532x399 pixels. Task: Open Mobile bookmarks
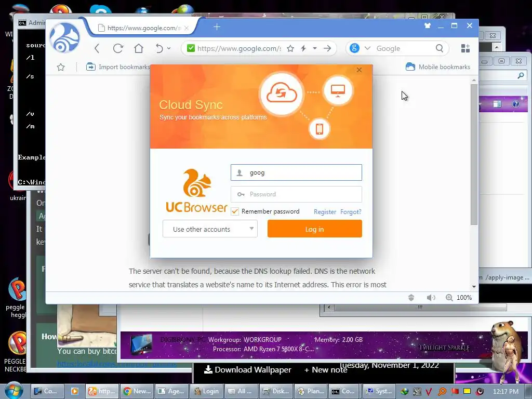point(437,67)
